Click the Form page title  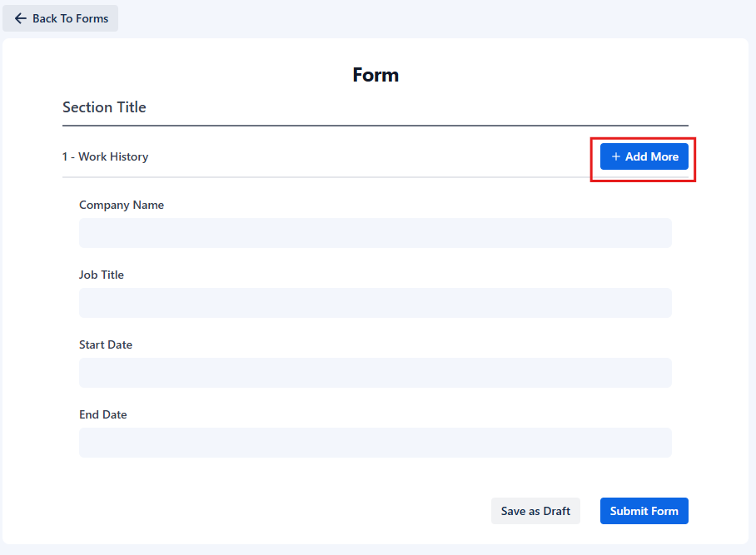click(376, 74)
